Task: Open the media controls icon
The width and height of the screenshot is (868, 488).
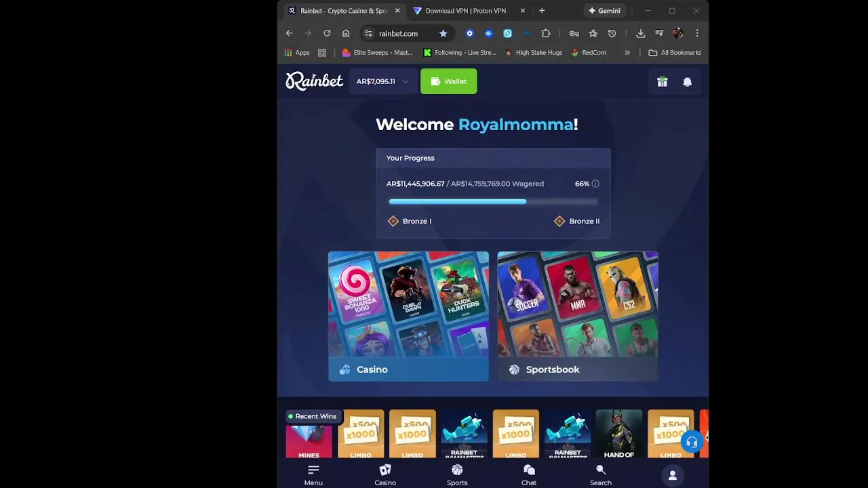Action: tap(659, 33)
